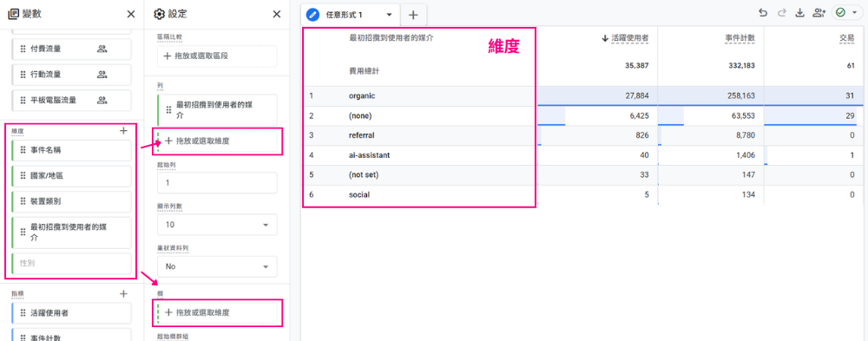Viewport: 868px width, 341px height.
Task: Select the 性別 dimension
Action: pos(71,264)
